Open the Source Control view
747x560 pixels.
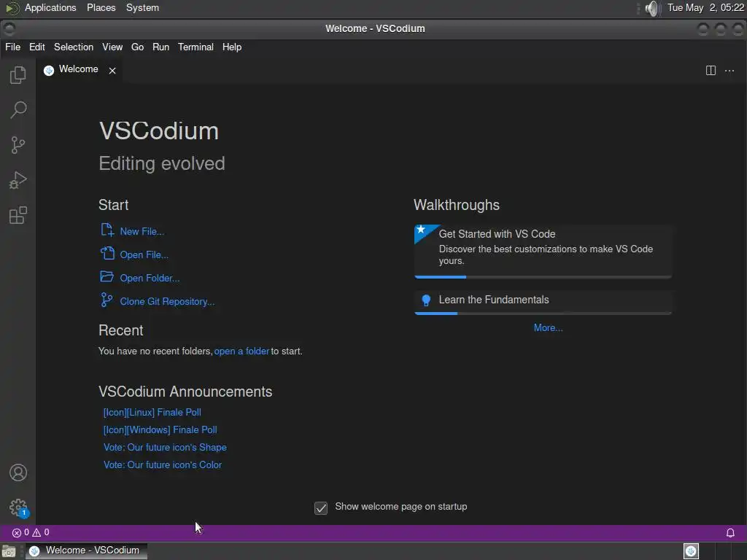click(18, 145)
